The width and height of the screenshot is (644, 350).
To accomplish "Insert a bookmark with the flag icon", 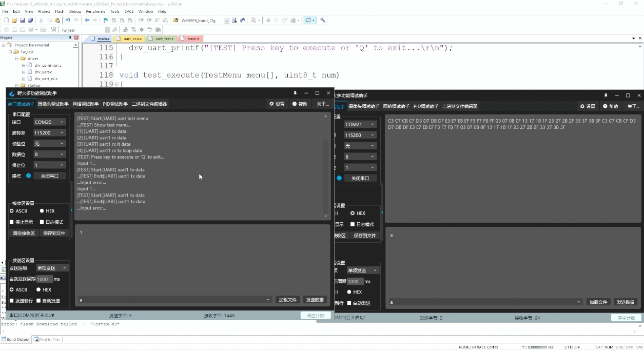I will point(106,20).
